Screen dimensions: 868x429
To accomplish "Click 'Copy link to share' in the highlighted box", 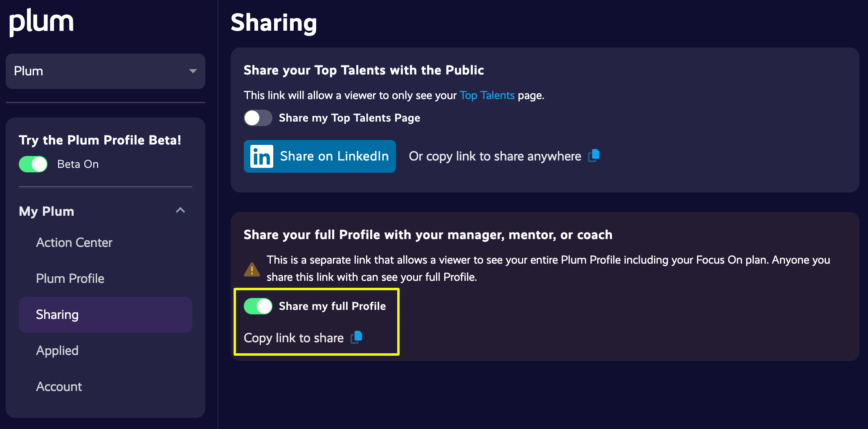I will coord(294,338).
